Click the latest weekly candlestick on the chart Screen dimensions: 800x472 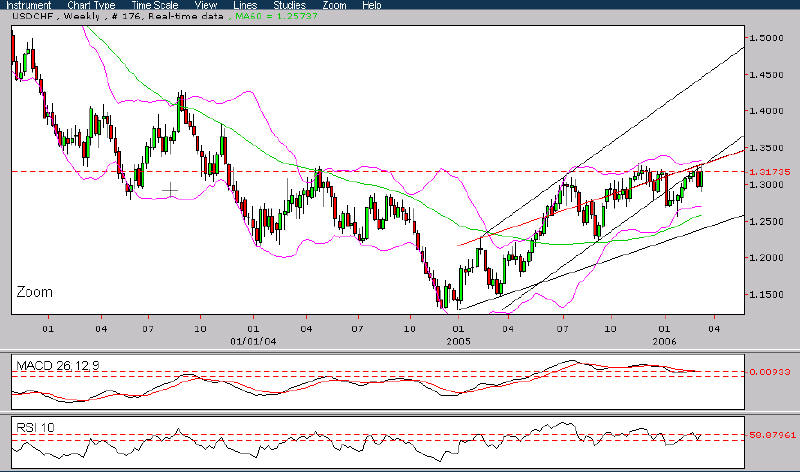700,179
